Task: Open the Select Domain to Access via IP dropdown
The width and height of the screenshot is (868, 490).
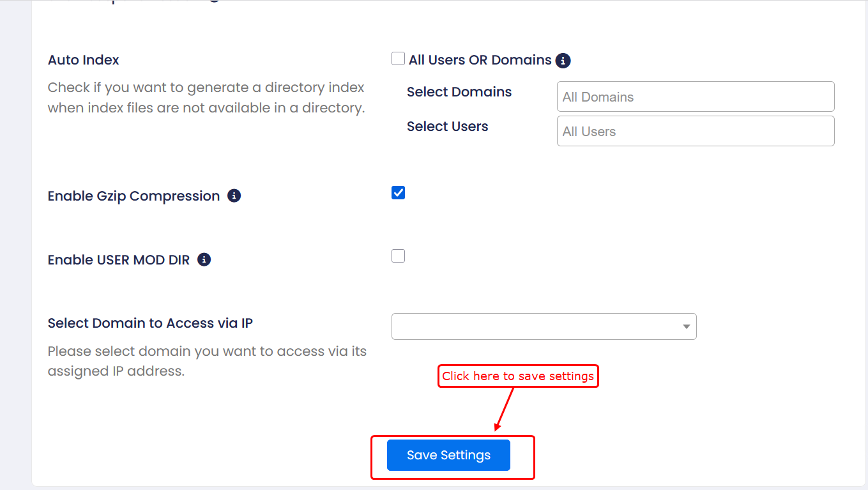Action: [543, 326]
